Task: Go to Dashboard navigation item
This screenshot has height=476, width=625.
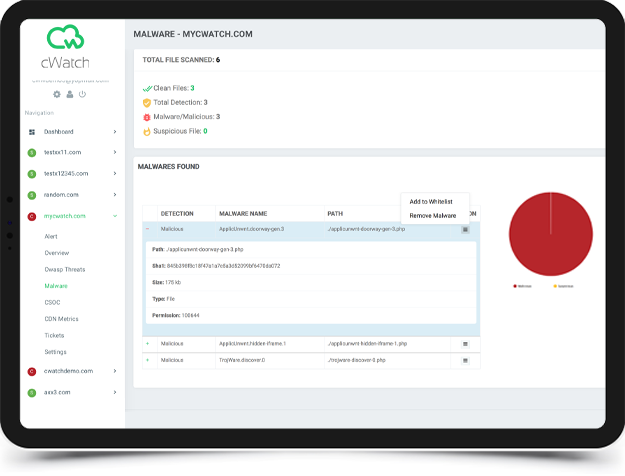Action: click(59, 132)
